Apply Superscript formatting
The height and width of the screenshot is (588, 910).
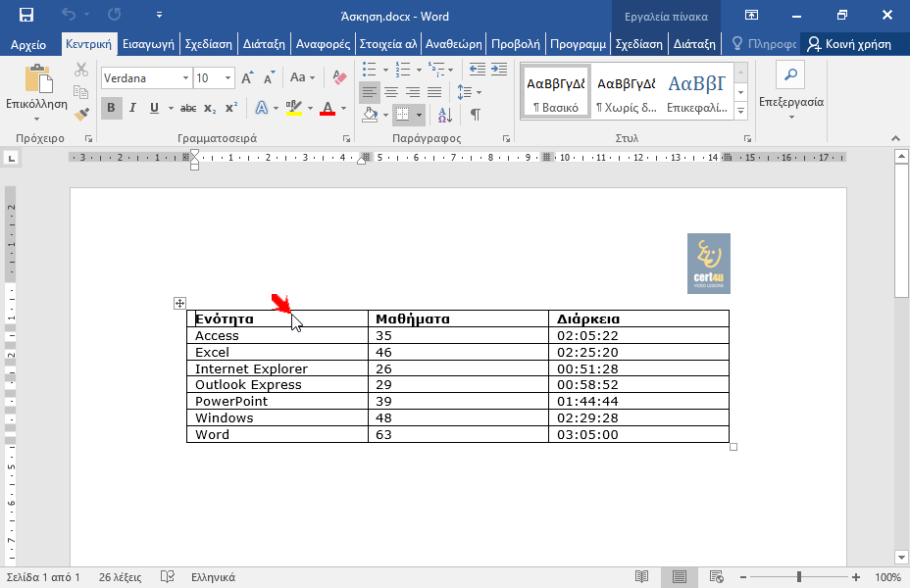pyautogui.click(x=231, y=108)
